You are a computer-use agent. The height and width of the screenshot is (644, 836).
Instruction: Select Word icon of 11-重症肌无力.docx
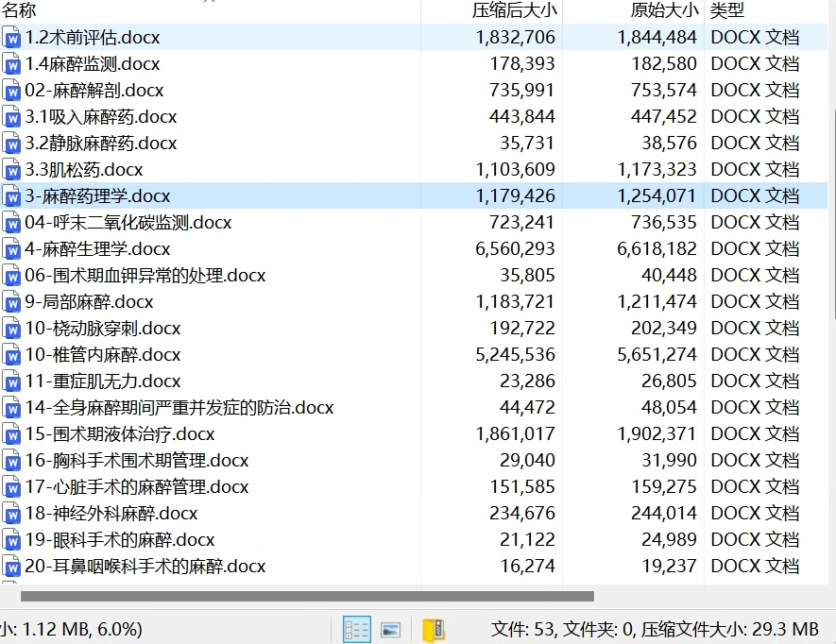[11, 381]
